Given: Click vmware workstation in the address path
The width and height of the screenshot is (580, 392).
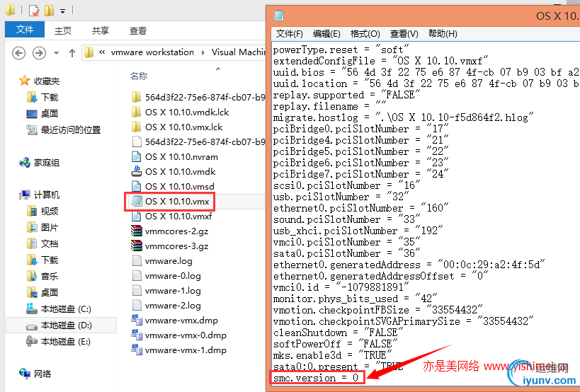Looking at the screenshot, I should point(152,52).
